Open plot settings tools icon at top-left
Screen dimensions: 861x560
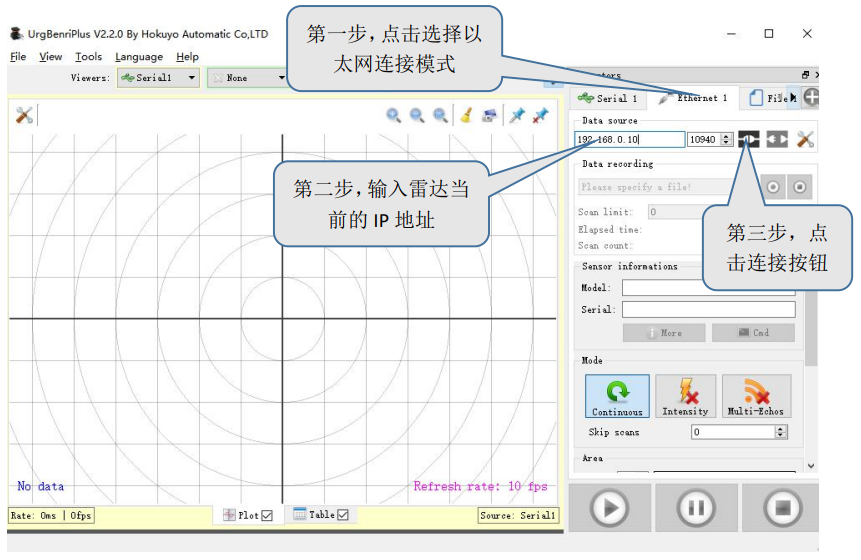point(25,115)
